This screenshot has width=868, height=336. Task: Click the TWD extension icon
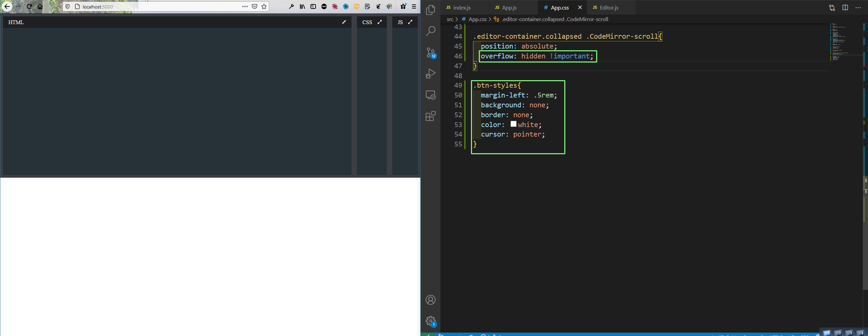point(324,6)
